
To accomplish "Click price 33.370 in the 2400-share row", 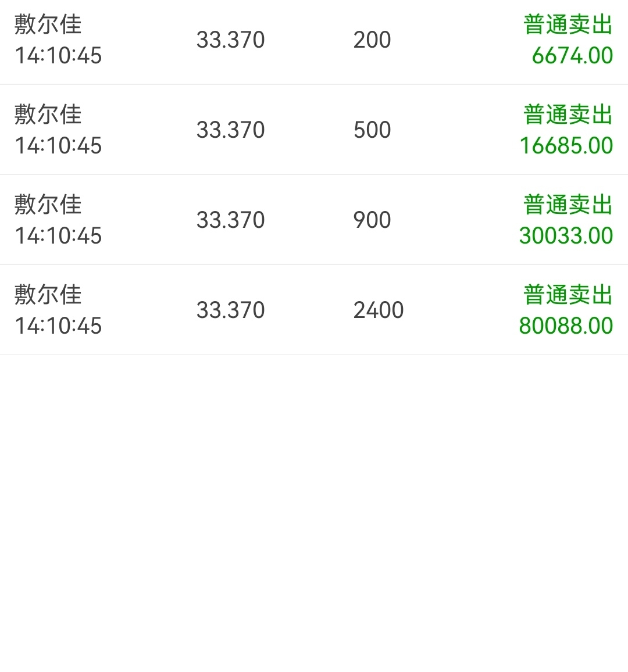I will (x=231, y=310).
